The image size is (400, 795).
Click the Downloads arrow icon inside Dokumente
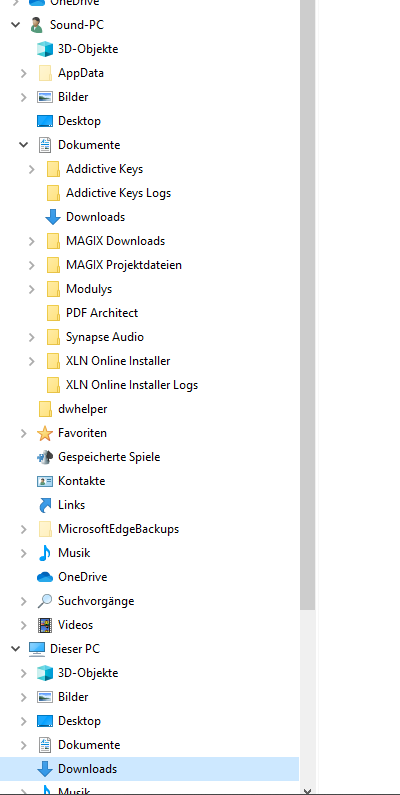(53, 217)
